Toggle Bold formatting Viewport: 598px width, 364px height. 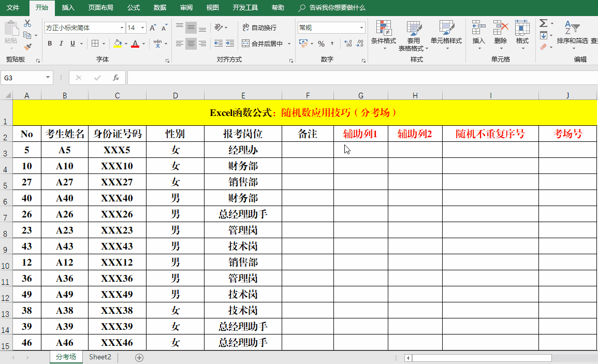coord(50,44)
